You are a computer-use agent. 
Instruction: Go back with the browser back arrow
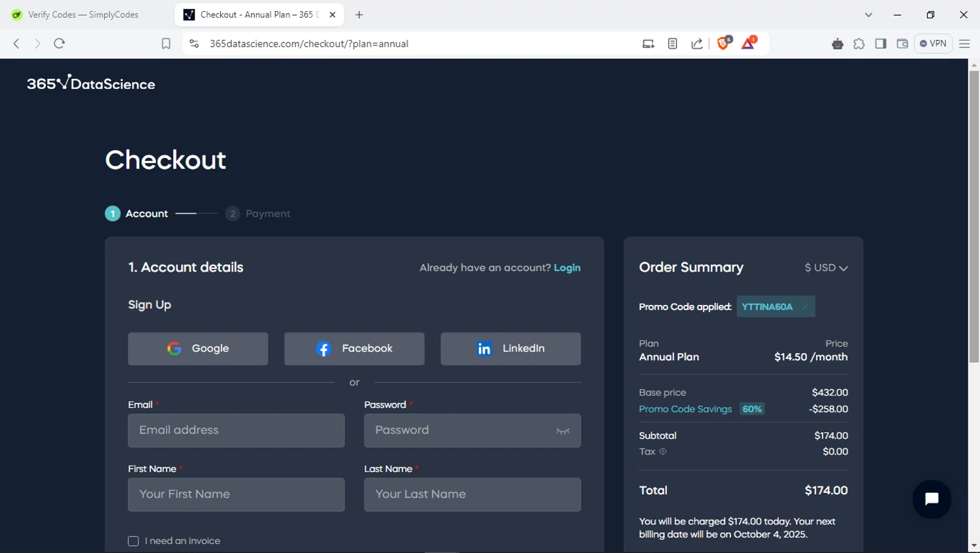click(x=16, y=44)
